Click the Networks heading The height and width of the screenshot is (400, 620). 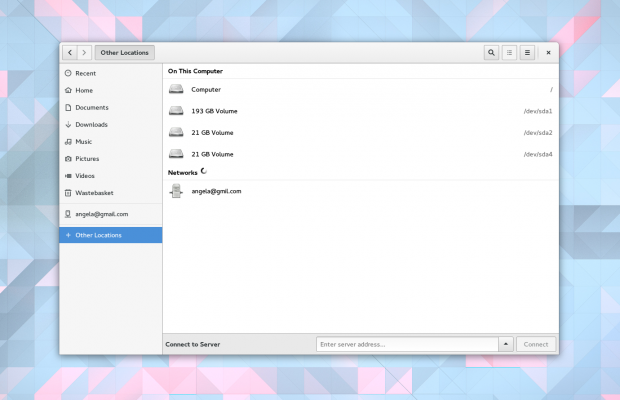click(182, 173)
